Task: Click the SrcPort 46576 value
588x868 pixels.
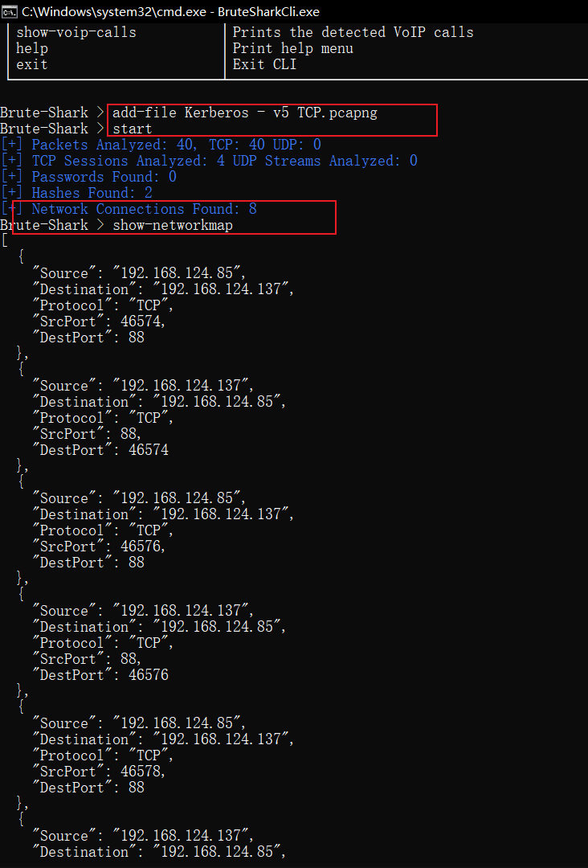Action: click(143, 547)
